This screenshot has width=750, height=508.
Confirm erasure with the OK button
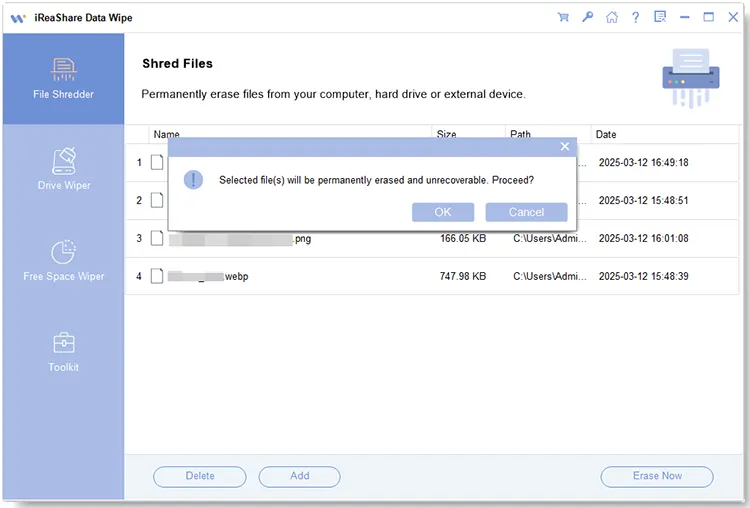tap(443, 212)
